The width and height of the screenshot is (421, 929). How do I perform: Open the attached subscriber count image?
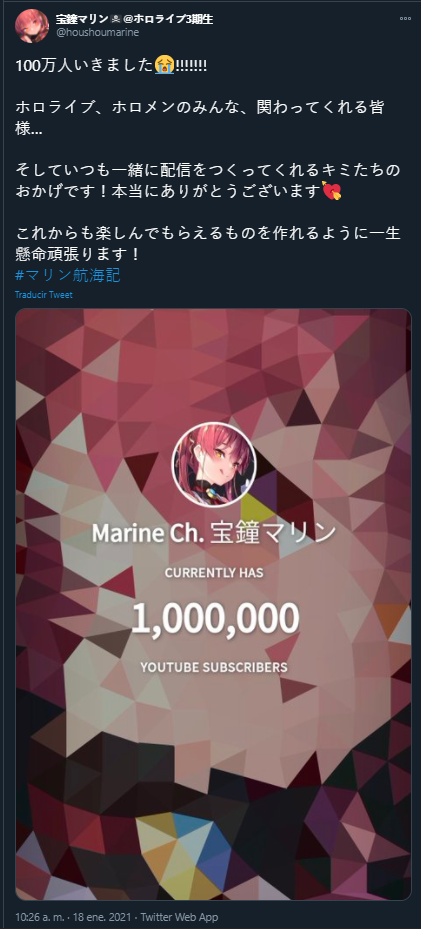[x=213, y=604]
